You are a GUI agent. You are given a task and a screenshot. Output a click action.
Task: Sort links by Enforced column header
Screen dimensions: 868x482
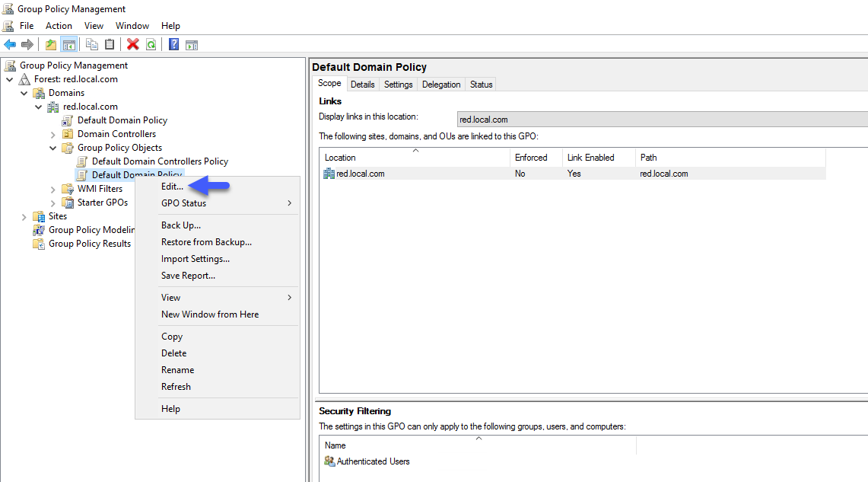click(x=536, y=158)
